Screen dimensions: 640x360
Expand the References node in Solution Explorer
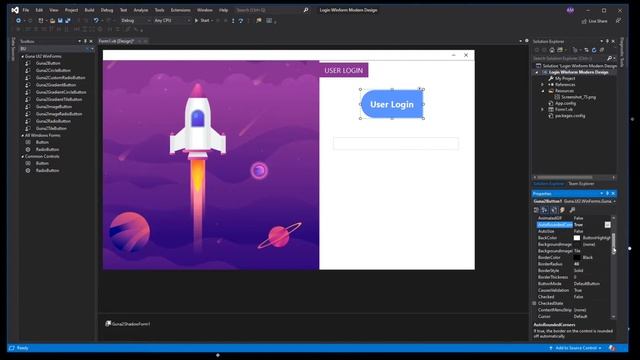[x=543, y=84]
